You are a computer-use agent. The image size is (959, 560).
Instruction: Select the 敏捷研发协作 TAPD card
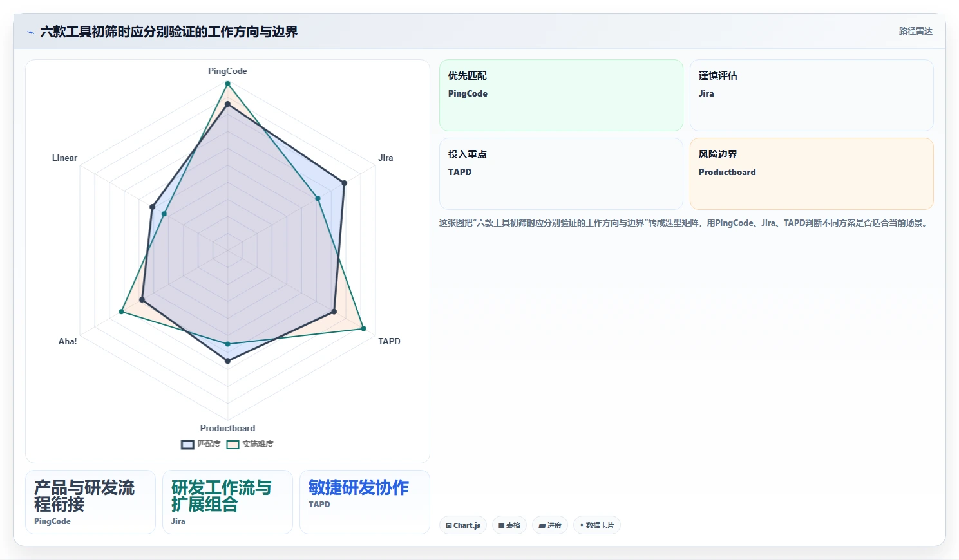click(365, 502)
